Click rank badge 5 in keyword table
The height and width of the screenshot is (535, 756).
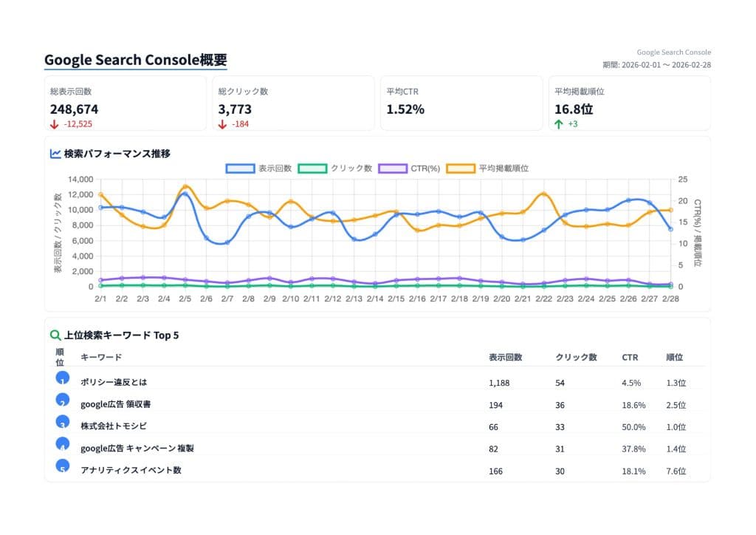(62, 466)
